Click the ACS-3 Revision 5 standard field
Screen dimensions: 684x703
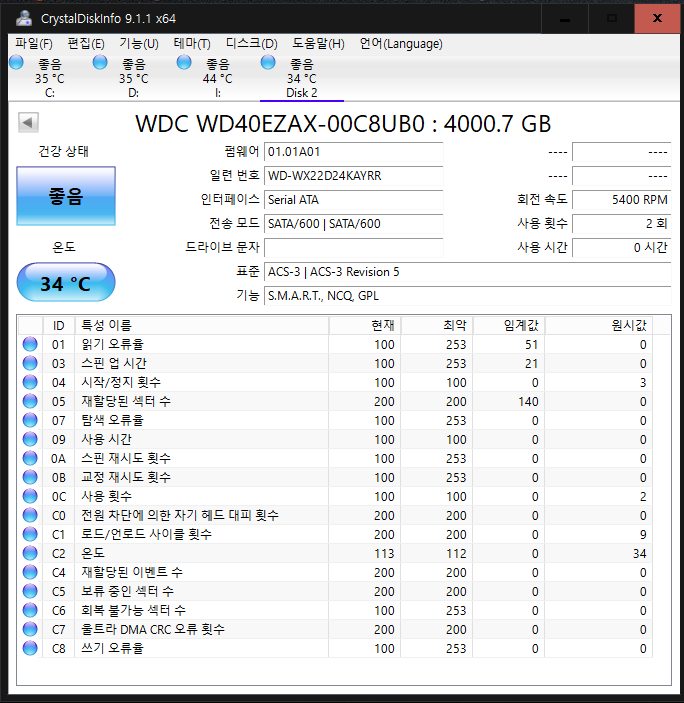click(468, 272)
